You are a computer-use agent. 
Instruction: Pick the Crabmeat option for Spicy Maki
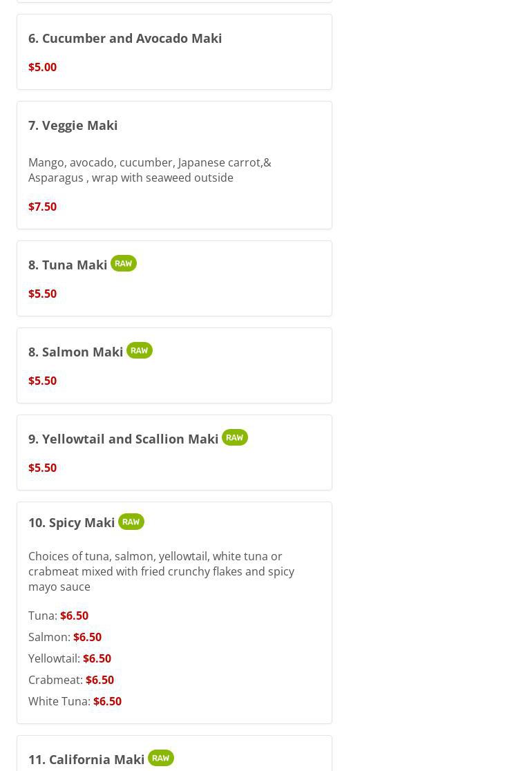pos(70,680)
